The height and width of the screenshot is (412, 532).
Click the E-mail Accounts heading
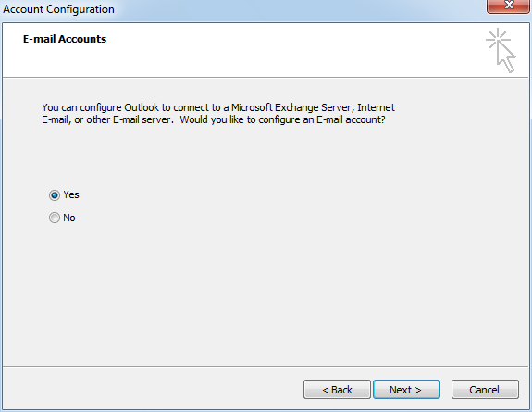[65, 39]
